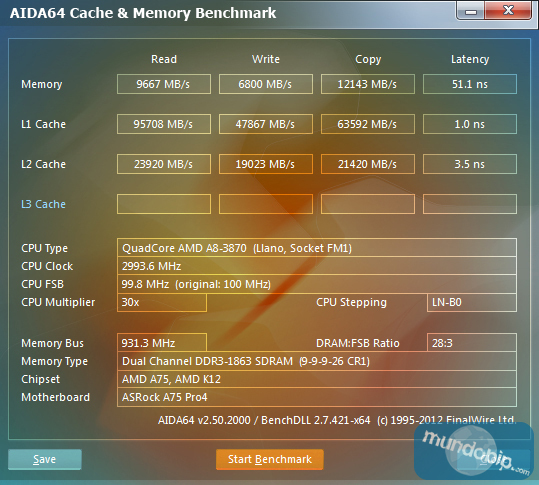This screenshot has width=539, height=485.
Task: Close the AIDA64 benchmark window
Action: (508, 11)
